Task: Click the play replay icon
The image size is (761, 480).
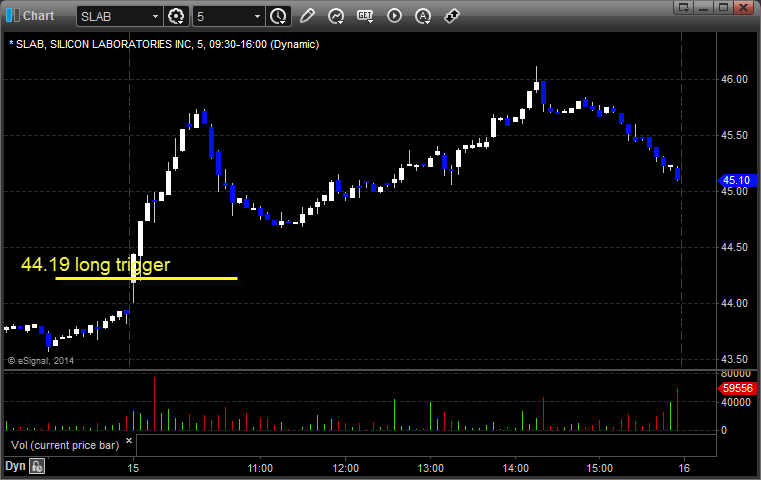Action: coord(394,16)
